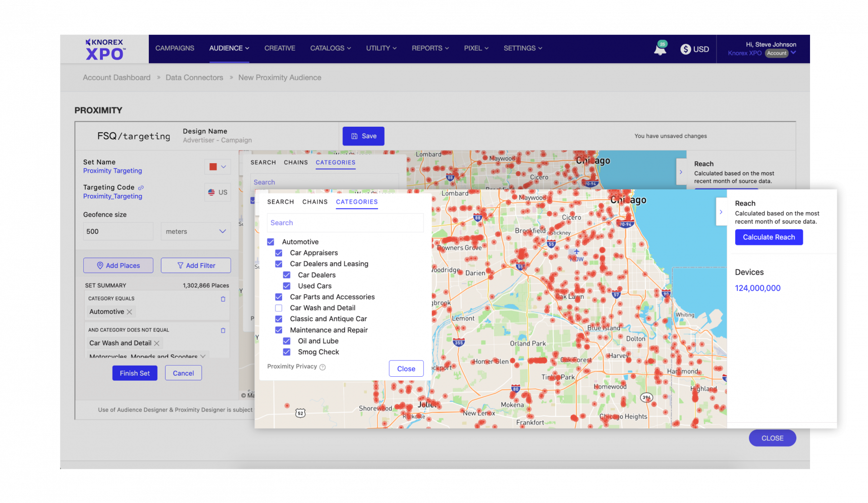This screenshot has height=503, width=868.
Task: Remove the Automotive category chip
Action: click(x=129, y=312)
